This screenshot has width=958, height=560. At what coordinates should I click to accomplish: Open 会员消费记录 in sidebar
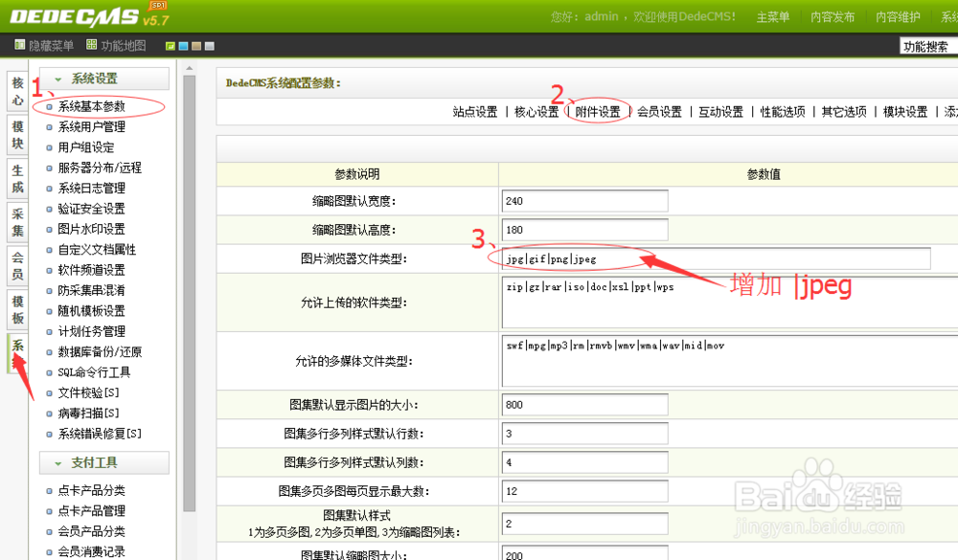92,551
